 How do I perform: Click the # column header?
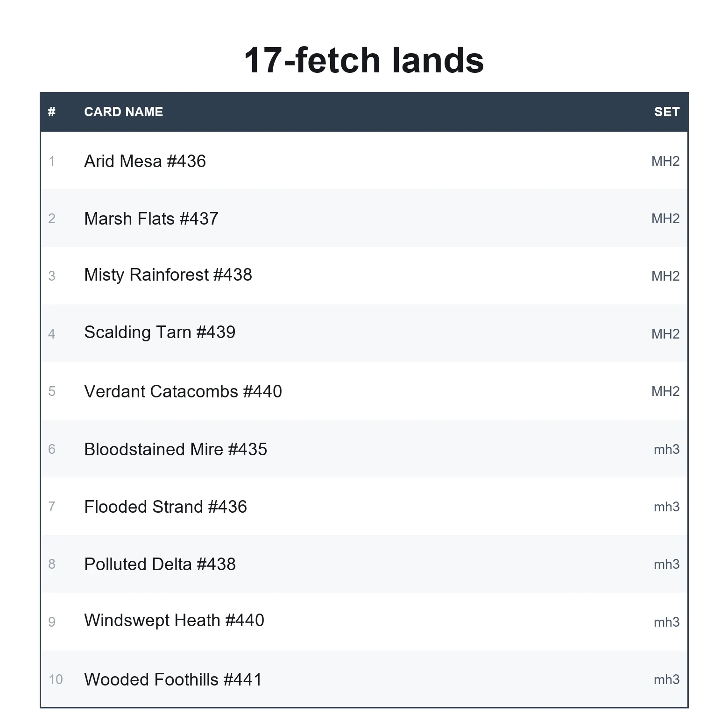click(52, 112)
